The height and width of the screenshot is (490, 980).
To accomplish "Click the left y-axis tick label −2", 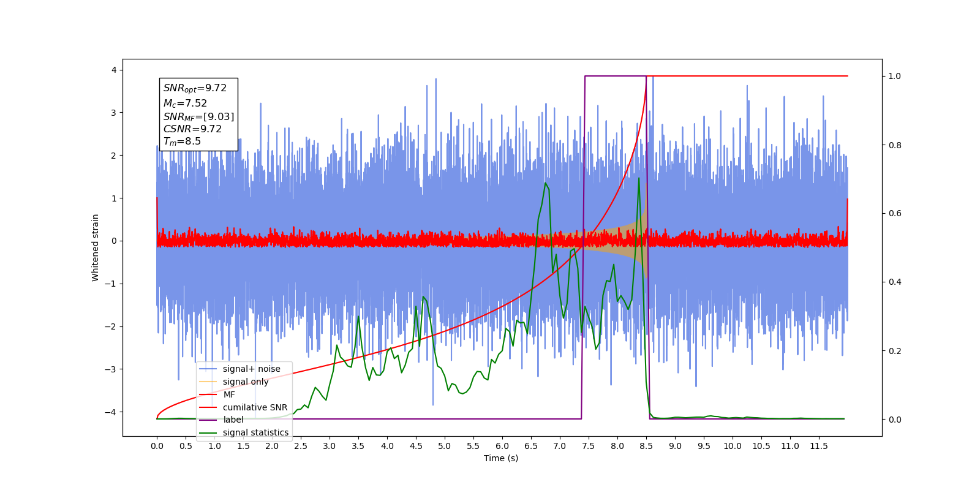I will coord(111,326).
